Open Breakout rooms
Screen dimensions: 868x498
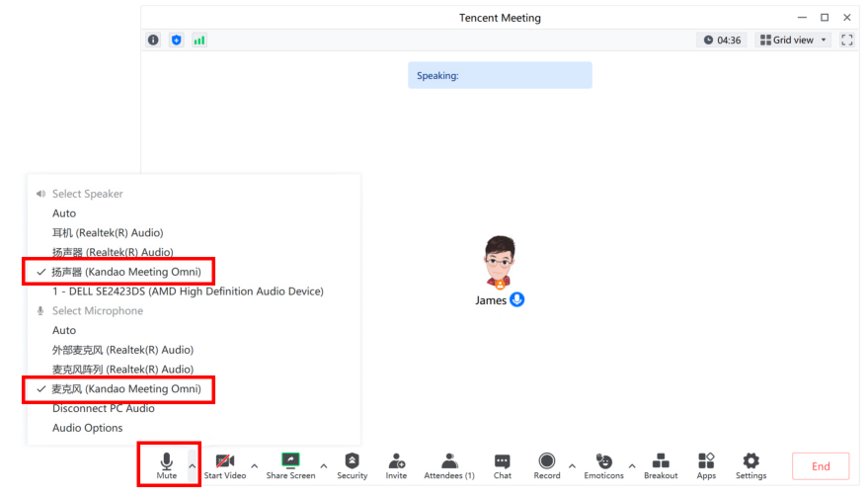point(661,465)
